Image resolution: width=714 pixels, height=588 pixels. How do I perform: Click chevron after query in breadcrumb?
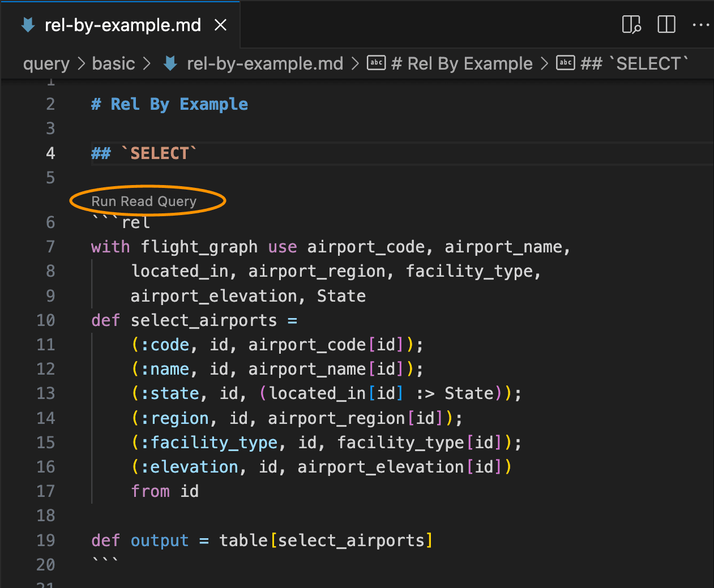pyautogui.click(x=81, y=63)
